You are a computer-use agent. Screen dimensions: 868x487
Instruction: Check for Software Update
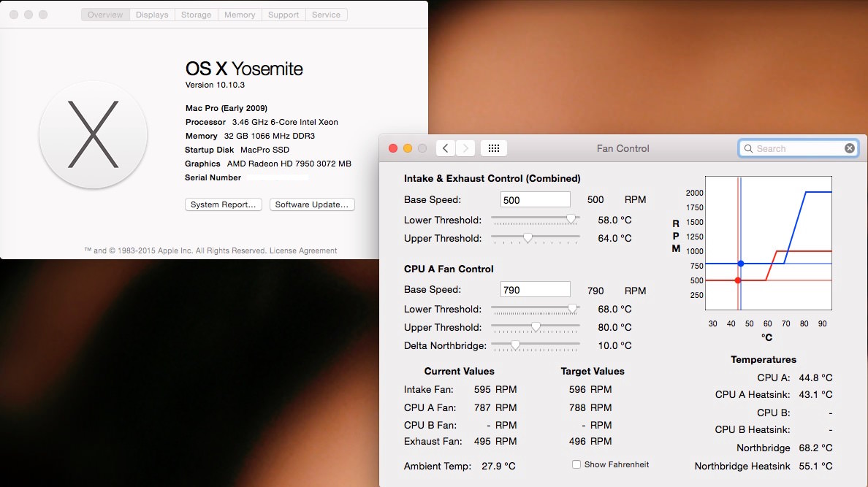tap(312, 204)
